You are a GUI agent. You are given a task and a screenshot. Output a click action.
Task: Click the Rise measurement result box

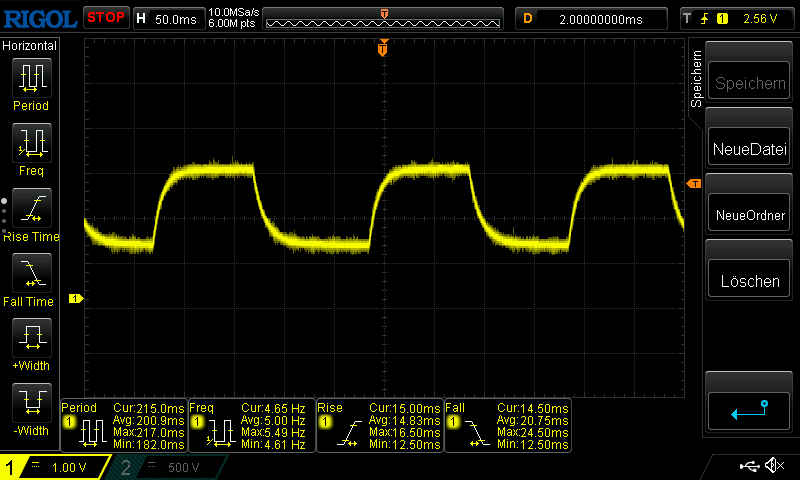click(380, 425)
